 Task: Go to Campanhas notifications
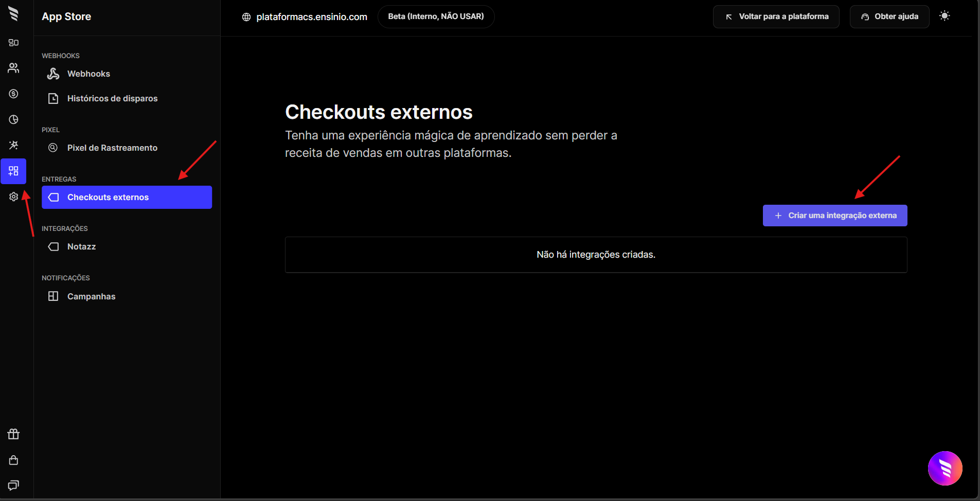[x=91, y=297]
